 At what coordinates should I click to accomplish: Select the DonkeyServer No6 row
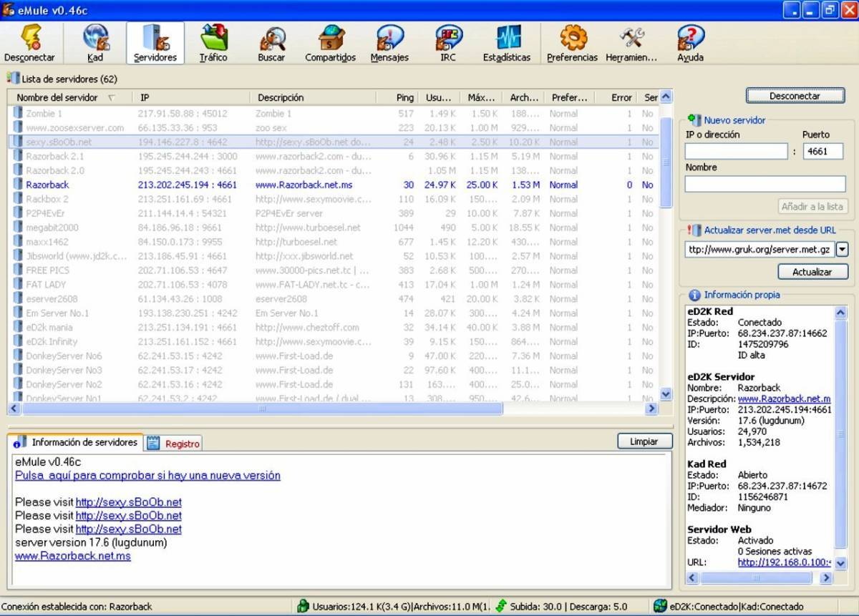click(334, 356)
